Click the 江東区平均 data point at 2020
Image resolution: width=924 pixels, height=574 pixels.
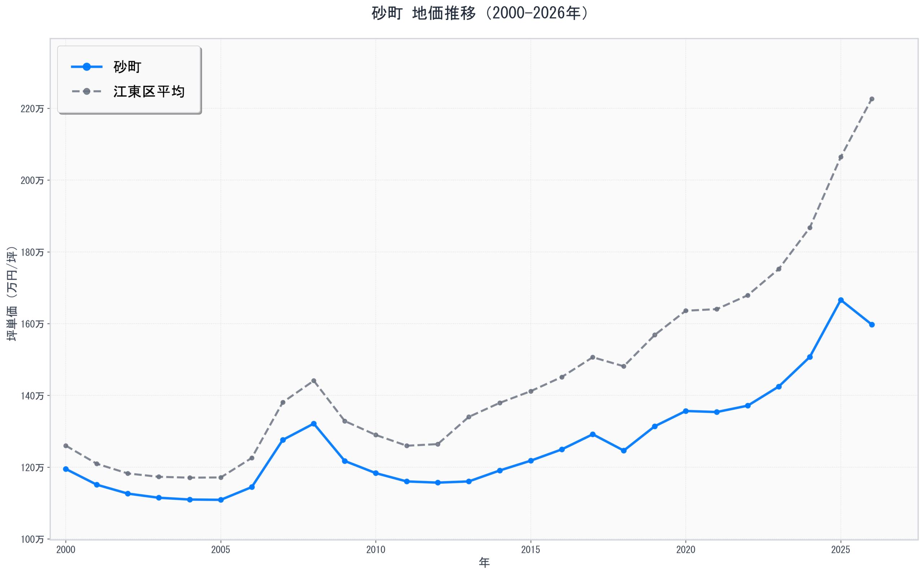point(686,311)
